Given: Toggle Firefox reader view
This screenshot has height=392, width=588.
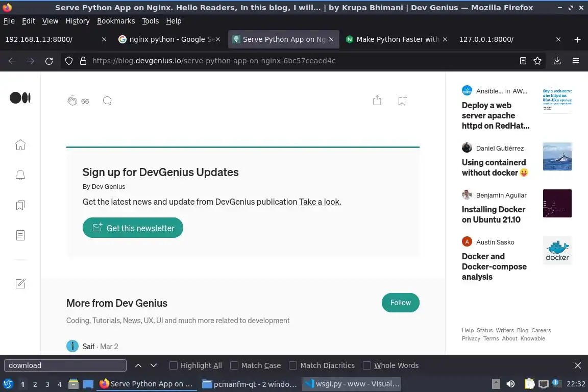Looking at the screenshot, I should coord(523,61).
